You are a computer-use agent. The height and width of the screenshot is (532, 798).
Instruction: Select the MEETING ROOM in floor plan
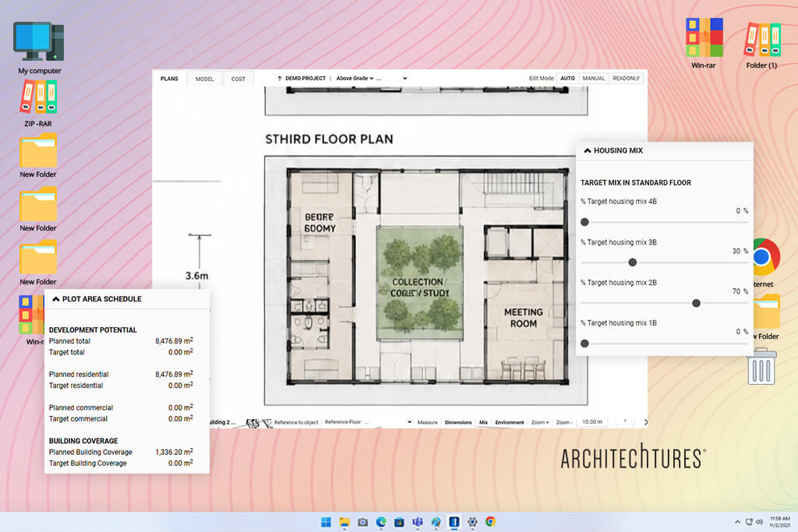[523, 318]
